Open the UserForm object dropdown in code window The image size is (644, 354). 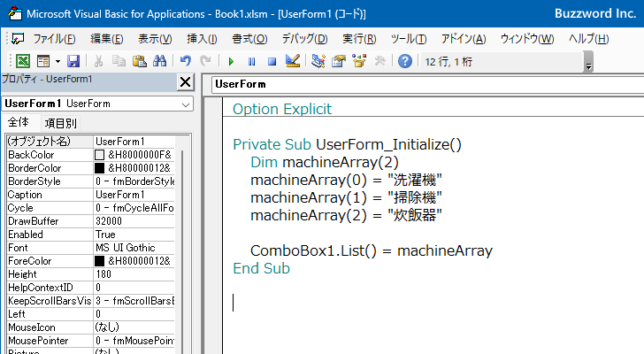427,84
